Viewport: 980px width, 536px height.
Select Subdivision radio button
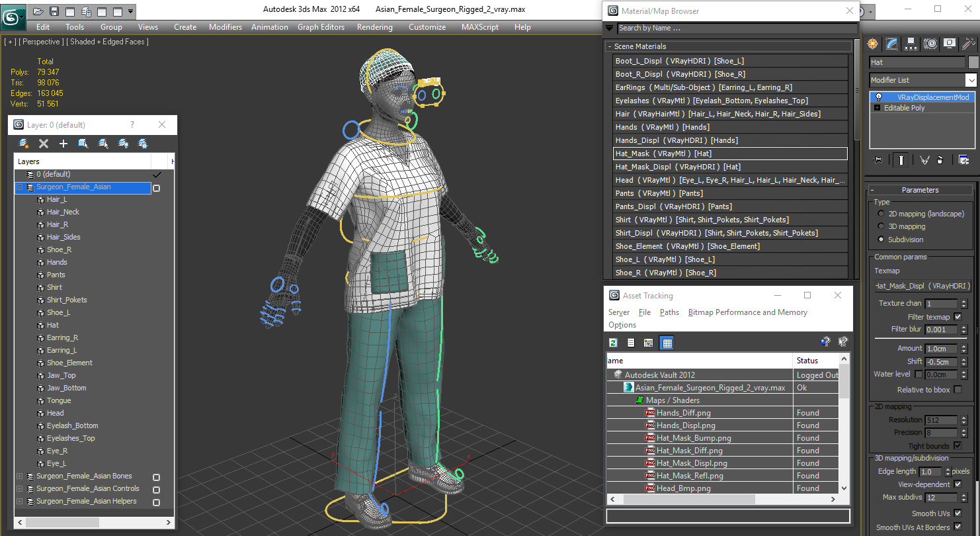coord(881,240)
